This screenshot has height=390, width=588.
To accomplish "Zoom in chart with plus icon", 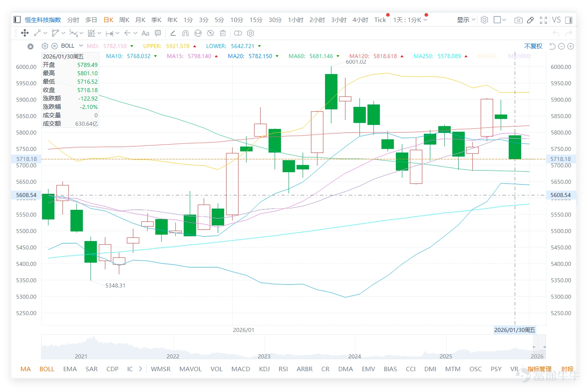I will (x=571, y=46).
